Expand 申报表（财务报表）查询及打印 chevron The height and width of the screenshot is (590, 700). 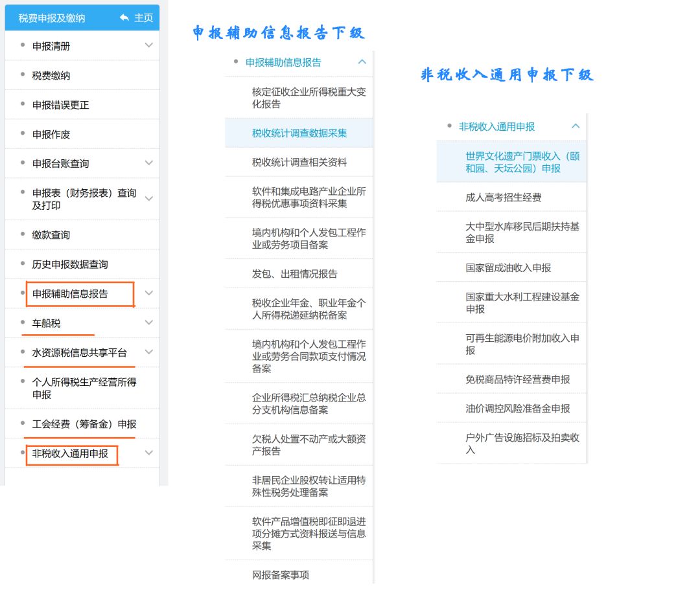(x=148, y=199)
